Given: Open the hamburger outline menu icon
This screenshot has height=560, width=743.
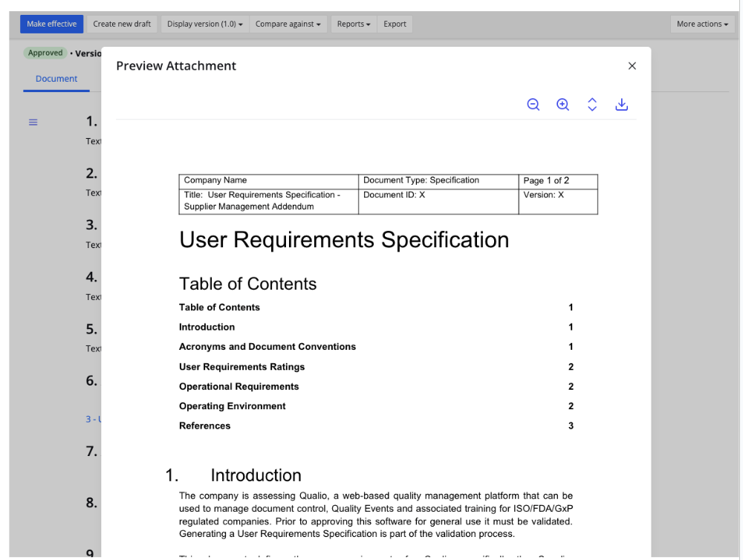Looking at the screenshot, I should click(x=33, y=123).
